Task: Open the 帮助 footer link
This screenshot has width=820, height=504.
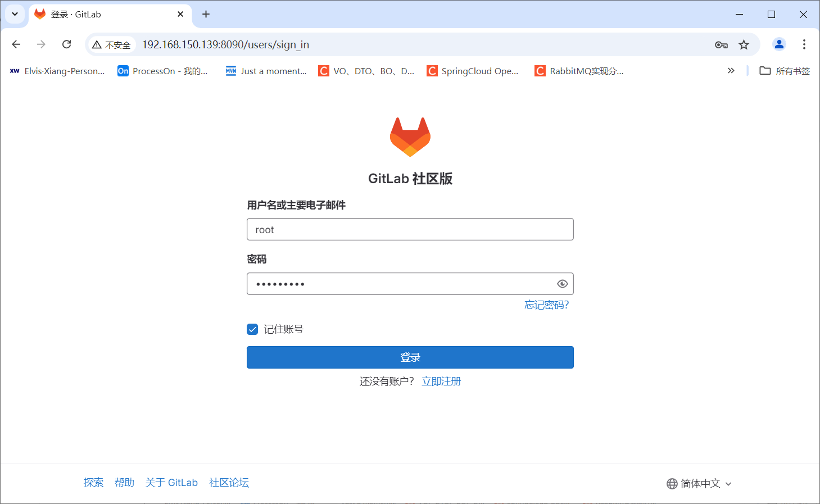Action: pos(124,483)
